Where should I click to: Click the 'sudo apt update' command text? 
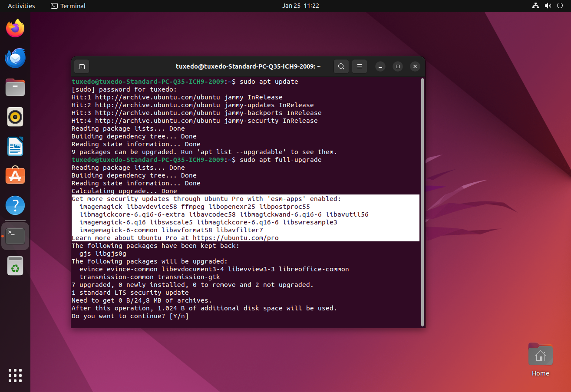(x=269, y=82)
